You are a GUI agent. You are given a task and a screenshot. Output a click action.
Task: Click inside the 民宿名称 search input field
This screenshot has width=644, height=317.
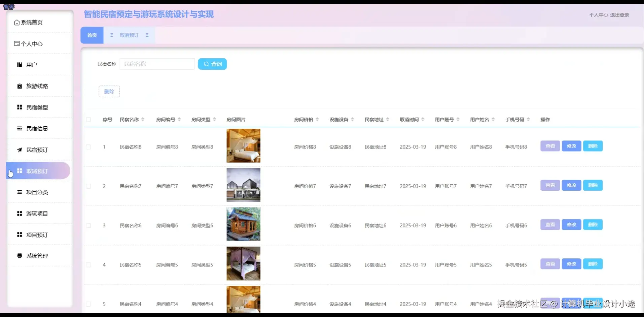tap(157, 64)
